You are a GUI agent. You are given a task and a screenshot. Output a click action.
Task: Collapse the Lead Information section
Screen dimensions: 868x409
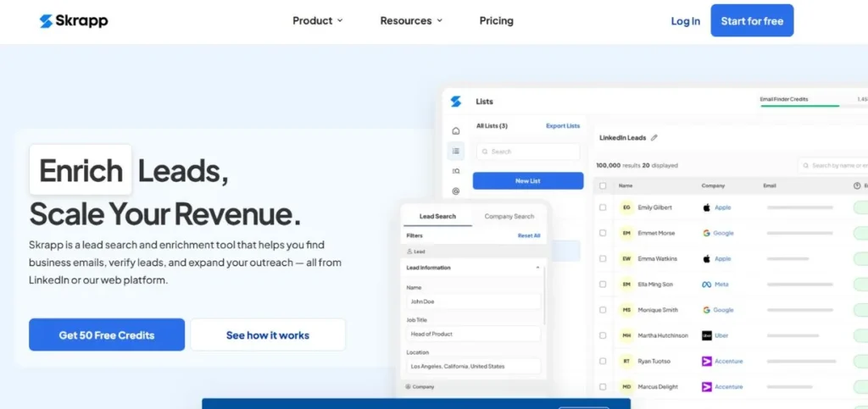pos(538,268)
